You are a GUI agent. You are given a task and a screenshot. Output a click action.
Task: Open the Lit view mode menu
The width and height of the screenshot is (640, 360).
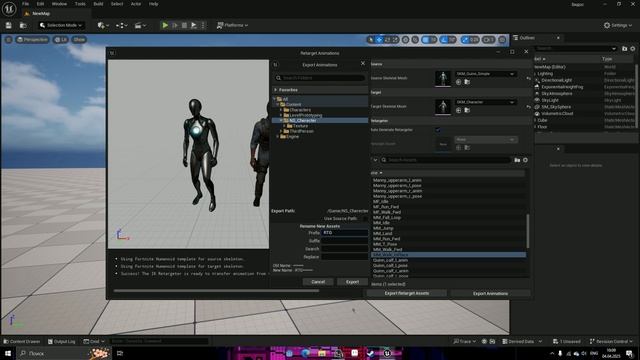tap(61, 40)
